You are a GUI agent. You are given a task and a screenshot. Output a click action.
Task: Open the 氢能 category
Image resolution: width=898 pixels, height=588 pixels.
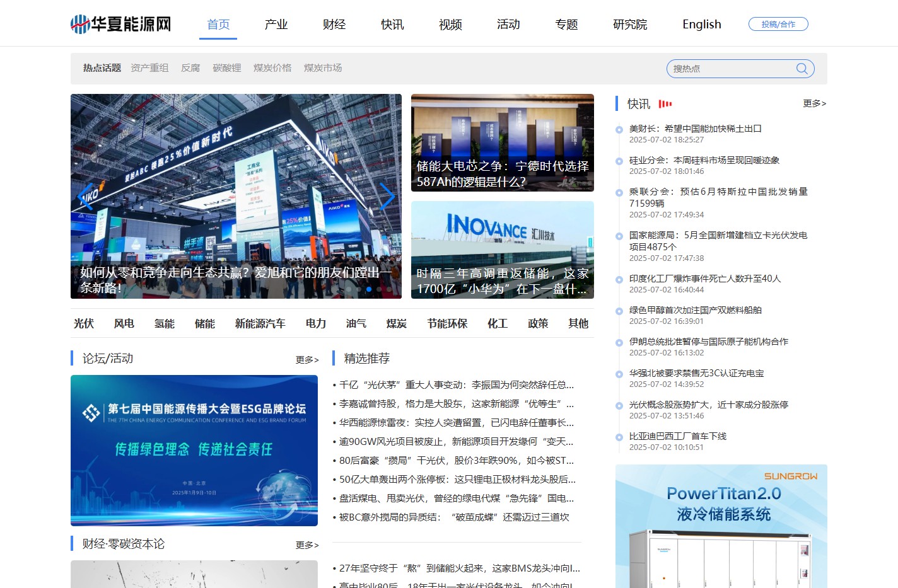[165, 323]
